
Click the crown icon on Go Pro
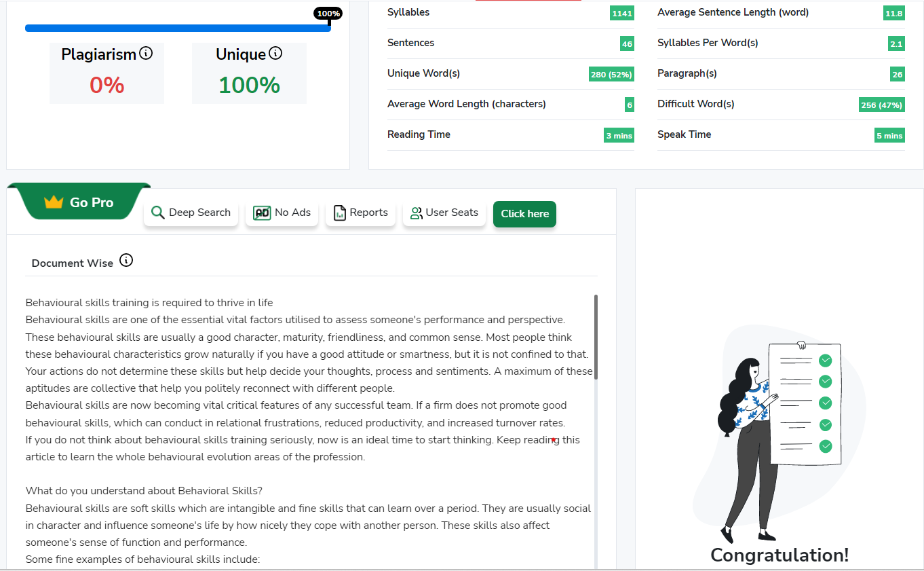pyautogui.click(x=54, y=202)
